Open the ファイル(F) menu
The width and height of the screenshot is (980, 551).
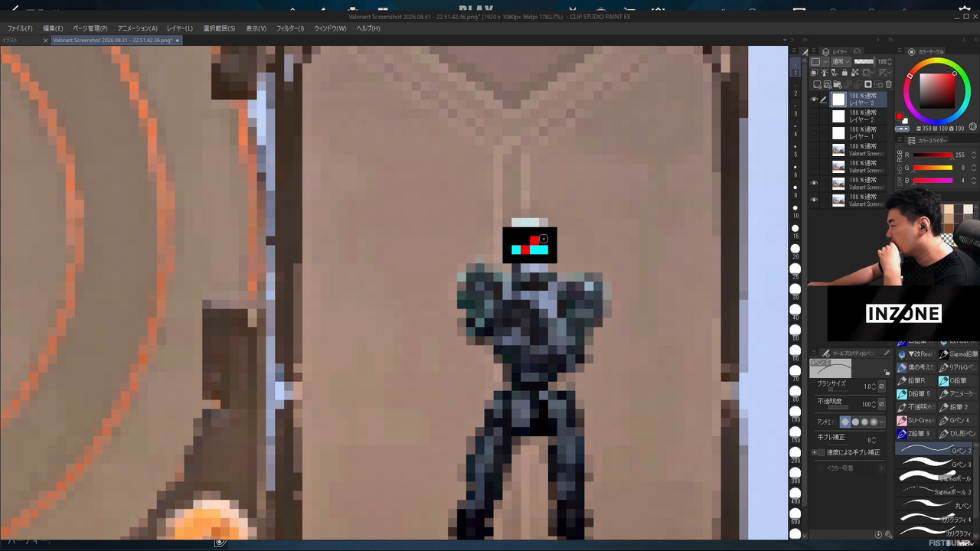[x=20, y=28]
